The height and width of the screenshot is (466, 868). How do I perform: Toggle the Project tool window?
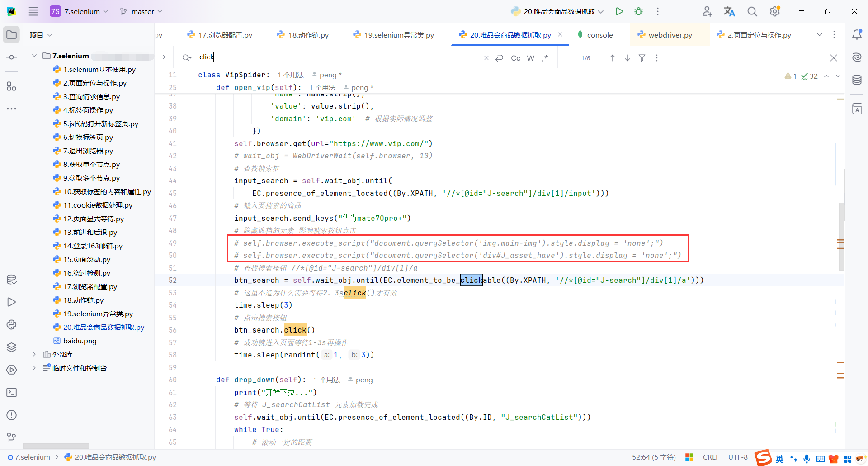point(11,35)
